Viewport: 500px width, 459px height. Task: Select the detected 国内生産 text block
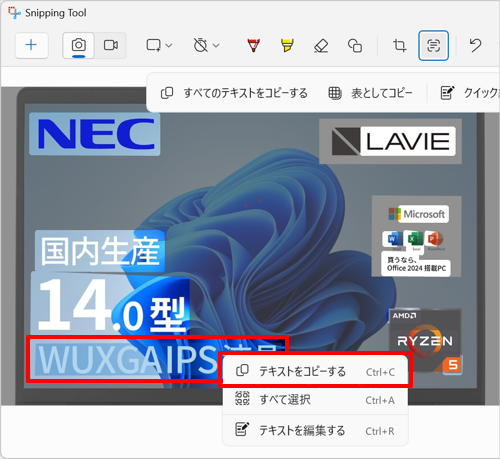(x=100, y=251)
